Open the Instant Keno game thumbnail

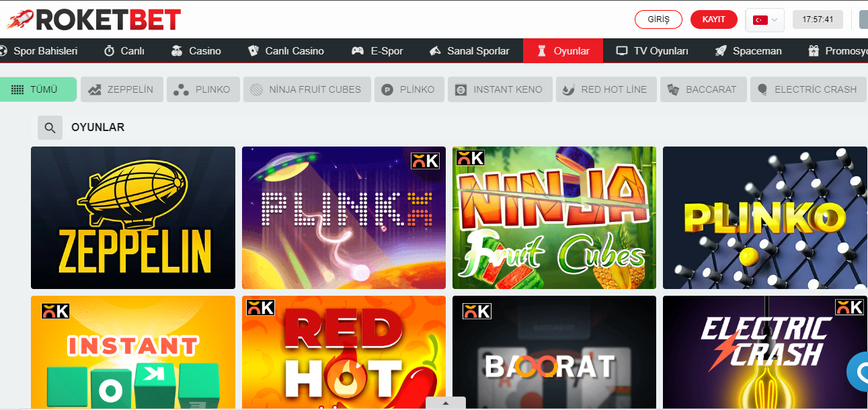coord(133,352)
